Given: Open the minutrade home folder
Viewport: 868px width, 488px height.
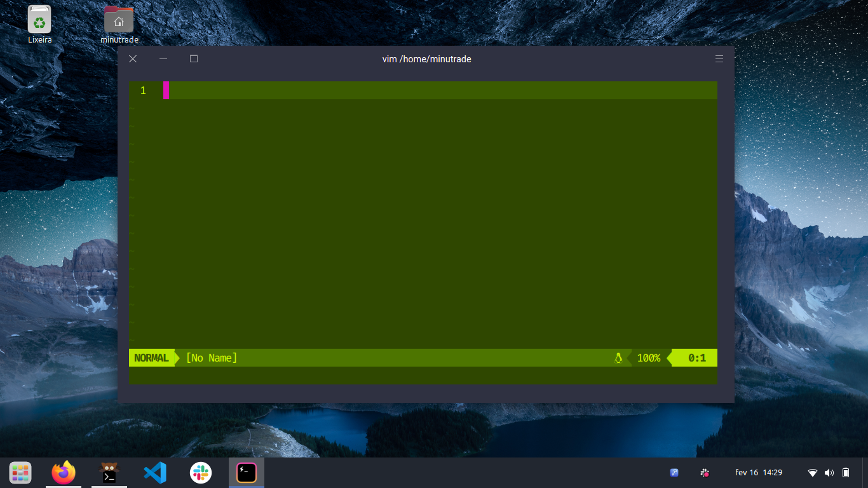Looking at the screenshot, I should click(118, 19).
